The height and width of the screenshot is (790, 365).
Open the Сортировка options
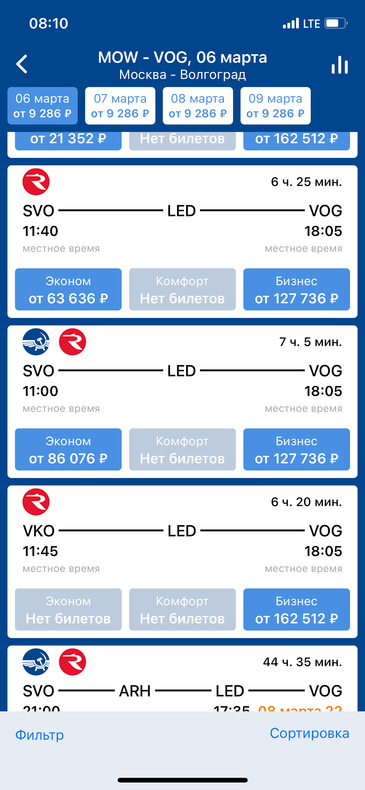pos(310,733)
